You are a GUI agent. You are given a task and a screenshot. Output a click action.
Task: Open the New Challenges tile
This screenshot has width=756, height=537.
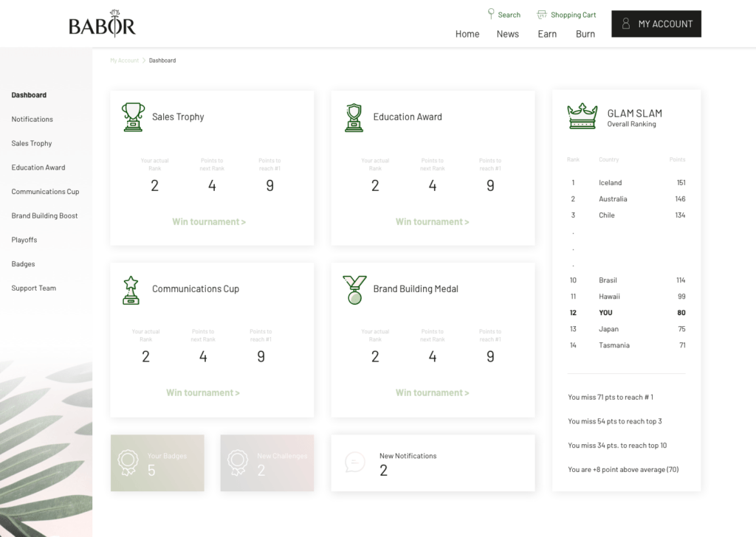click(x=267, y=462)
